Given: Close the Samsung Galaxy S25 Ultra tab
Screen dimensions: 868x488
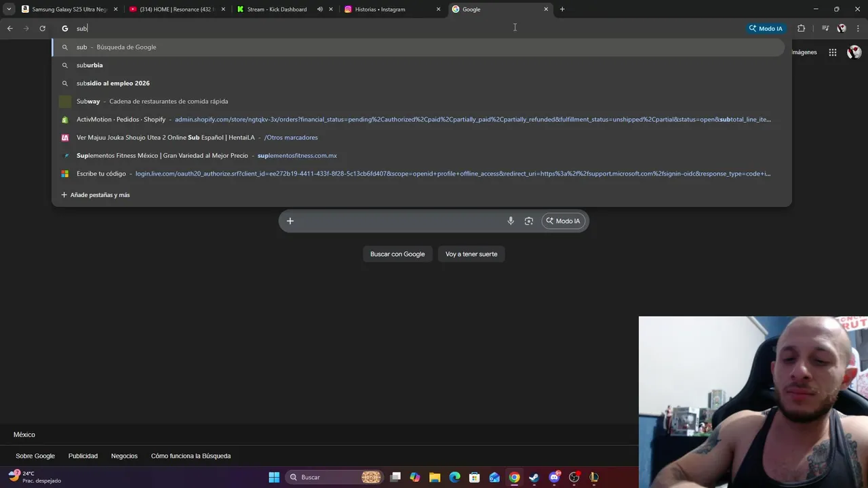Looking at the screenshot, I should [x=115, y=9].
